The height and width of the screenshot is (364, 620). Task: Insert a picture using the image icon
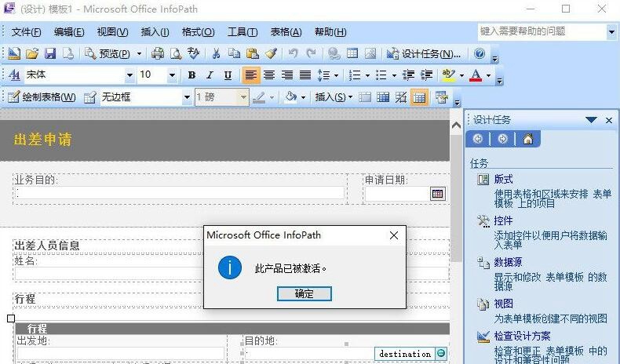[370, 53]
